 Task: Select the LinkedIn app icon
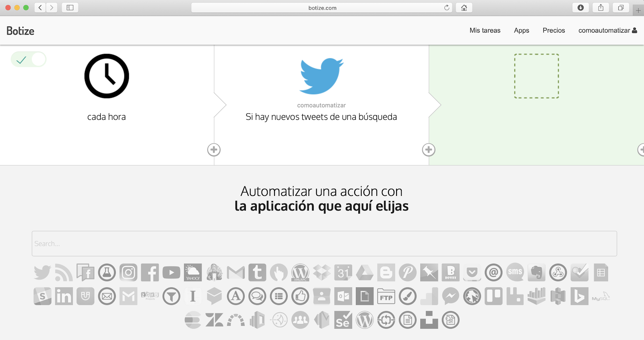coord(64,297)
